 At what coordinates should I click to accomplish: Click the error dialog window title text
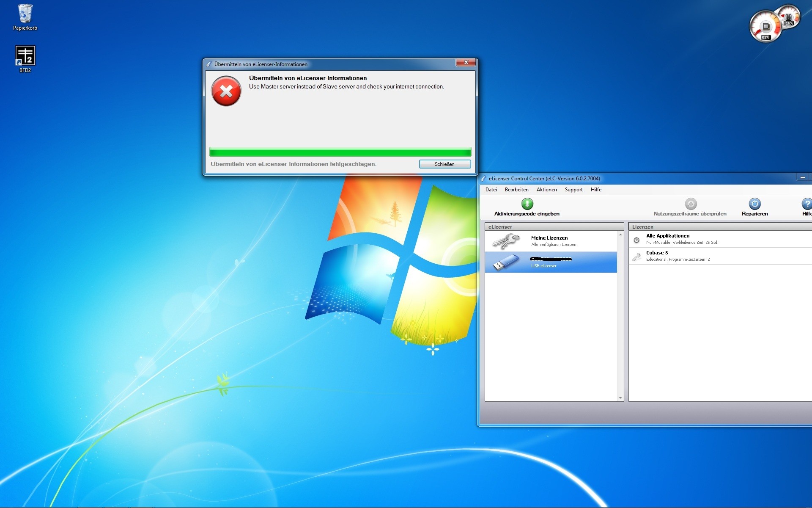[x=261, y=64]
